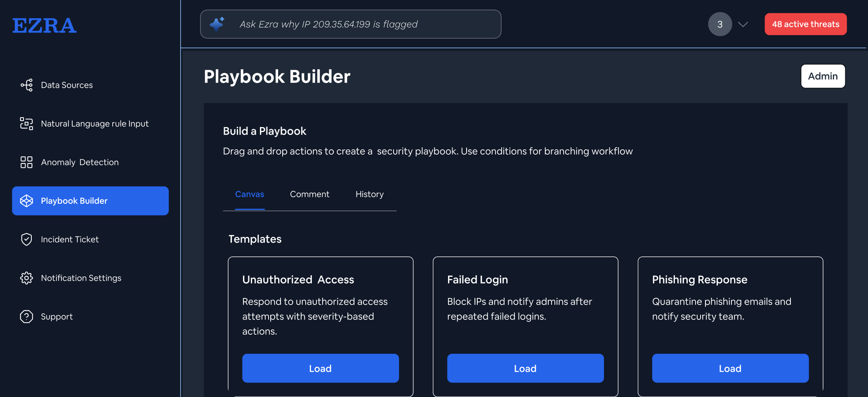Click the Anomaly Detection grid icon
The image size is (868, 397).
(x=26, y=162)
